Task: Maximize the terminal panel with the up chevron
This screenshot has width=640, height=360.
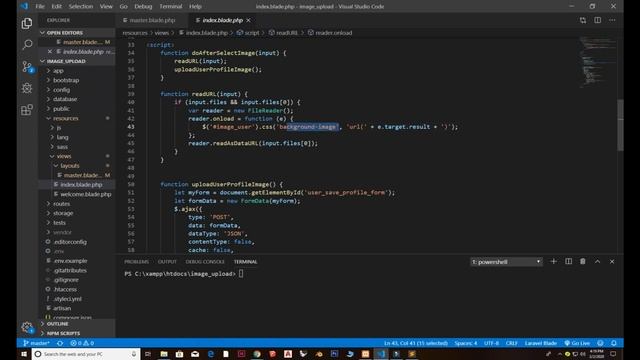Action: (597, 261)
